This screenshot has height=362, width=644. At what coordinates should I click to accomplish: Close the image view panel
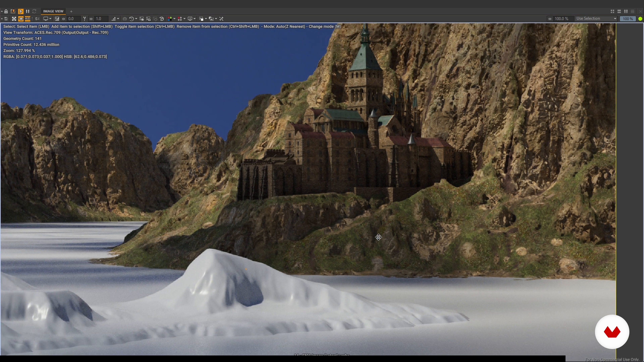click(641, 12)
